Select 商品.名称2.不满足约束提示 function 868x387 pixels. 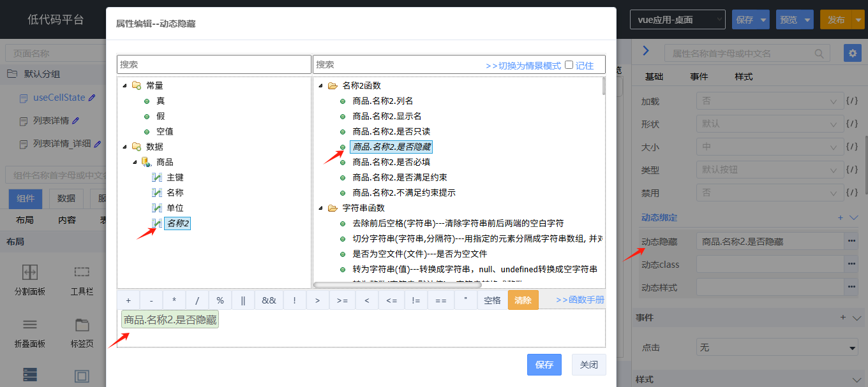tap(404, 193)
